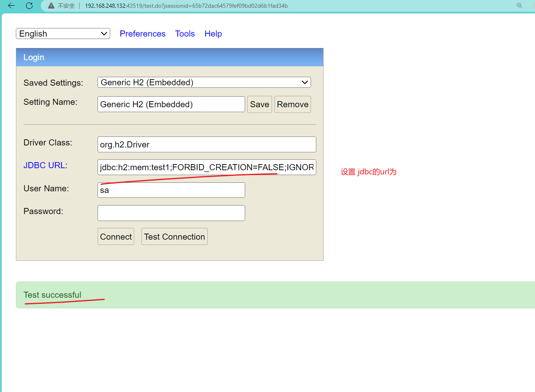
Task: Reload the page with refresh icon
Action: click(x=29, y=6)
